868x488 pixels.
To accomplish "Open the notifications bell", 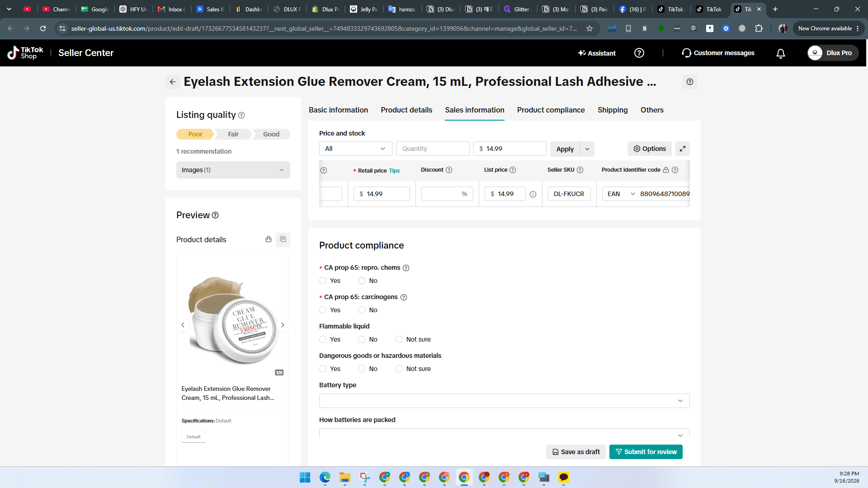I will (x=780, y=53).
